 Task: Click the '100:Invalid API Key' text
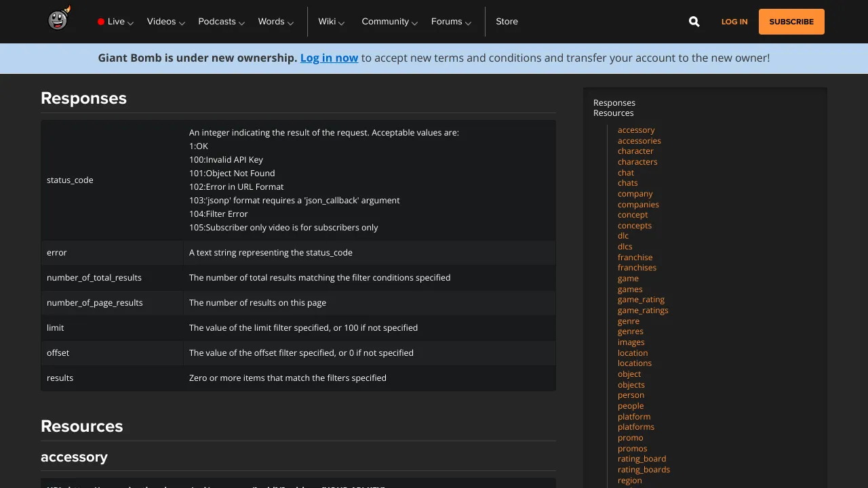pos(226,160)
